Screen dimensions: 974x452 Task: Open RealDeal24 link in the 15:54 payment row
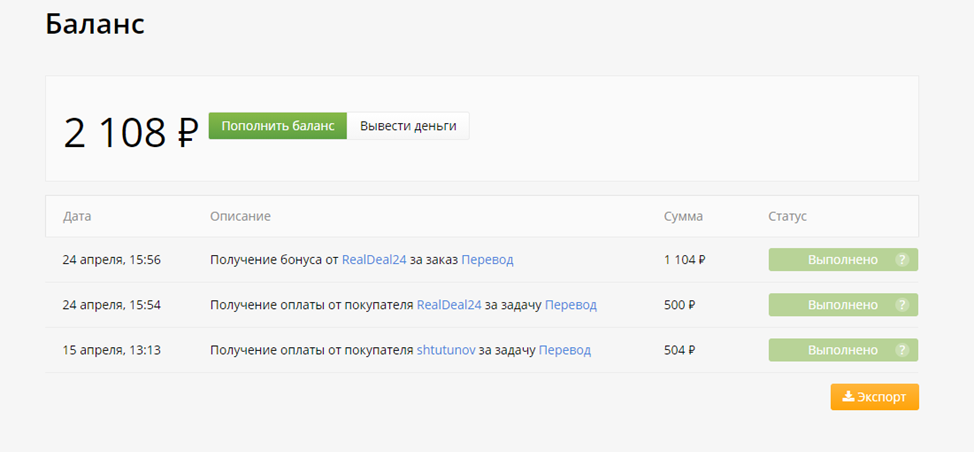tap(449, 305)
